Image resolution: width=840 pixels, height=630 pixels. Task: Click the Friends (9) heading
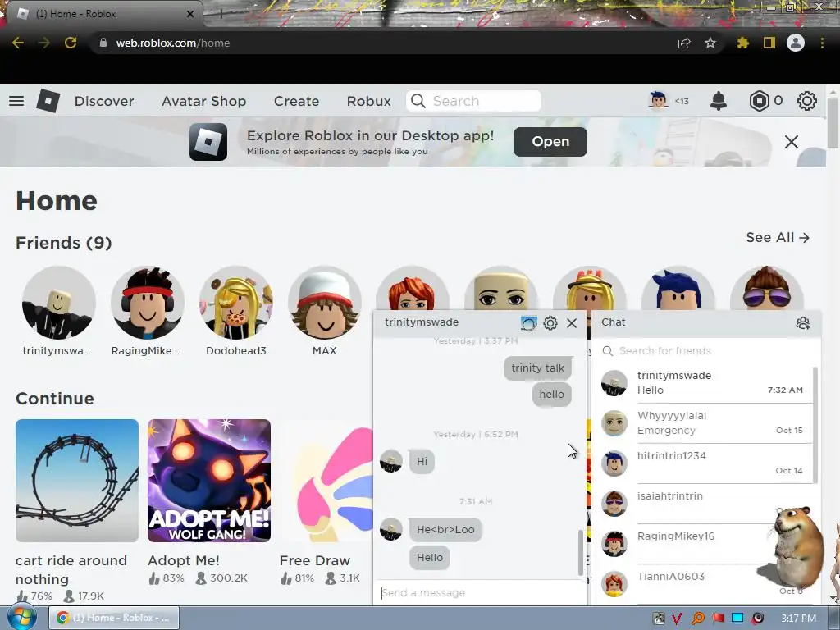pos(64,243)
